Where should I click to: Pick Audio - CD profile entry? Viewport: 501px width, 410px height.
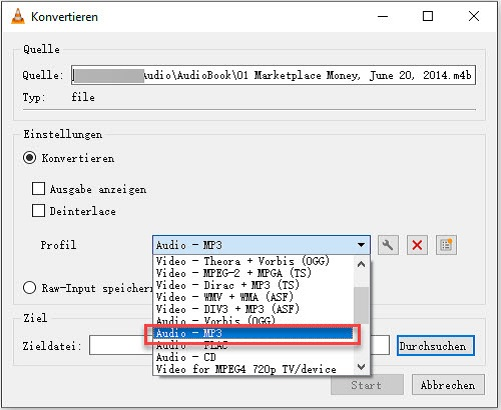click(x=186, y=357)
